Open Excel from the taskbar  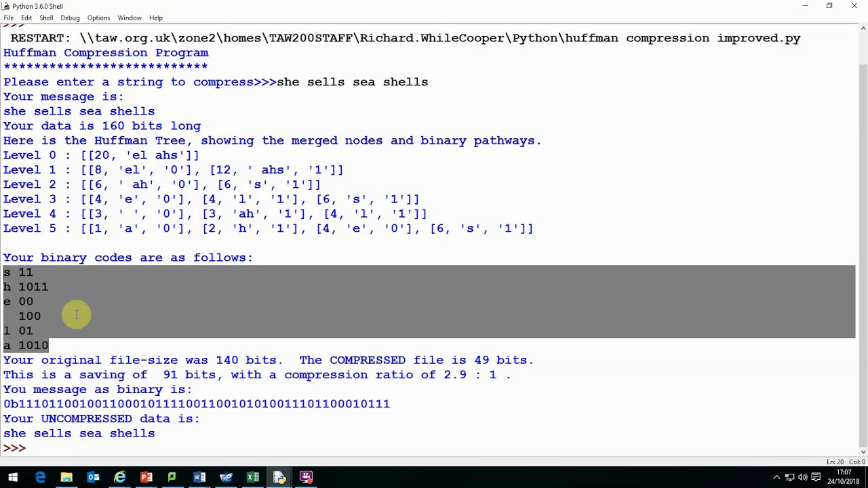click(x=252, y=477)
